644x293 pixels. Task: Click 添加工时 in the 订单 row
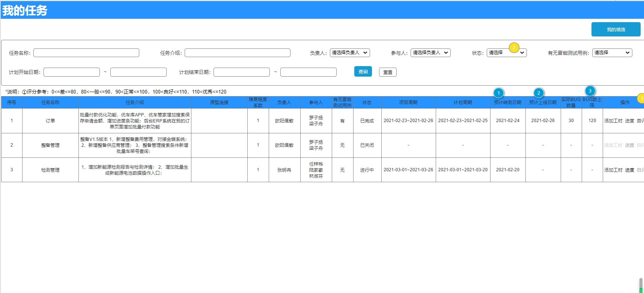(613, 121)
